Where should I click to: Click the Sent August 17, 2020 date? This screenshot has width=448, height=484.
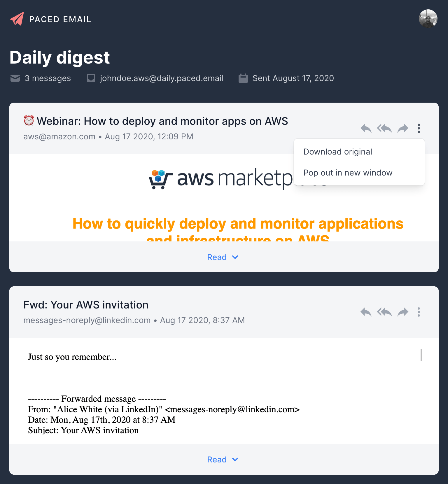coord(293,78)
